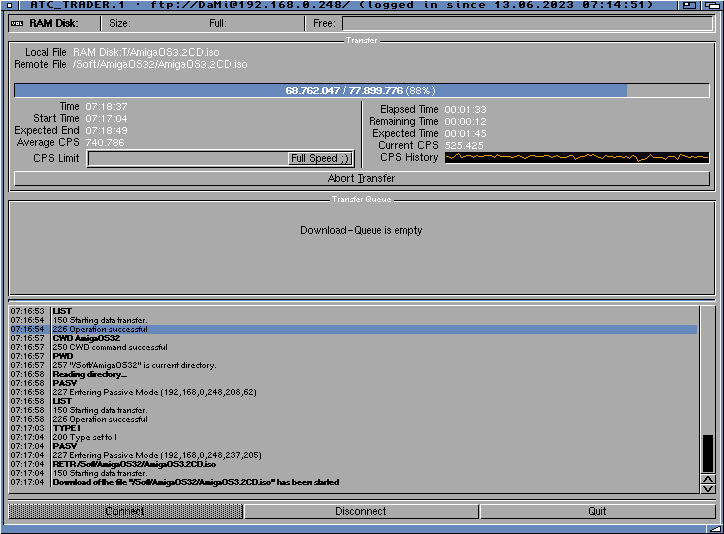Click the Full Speed slider knob
724x534 pixels.
pyautogui.click(x=320, y=159)
